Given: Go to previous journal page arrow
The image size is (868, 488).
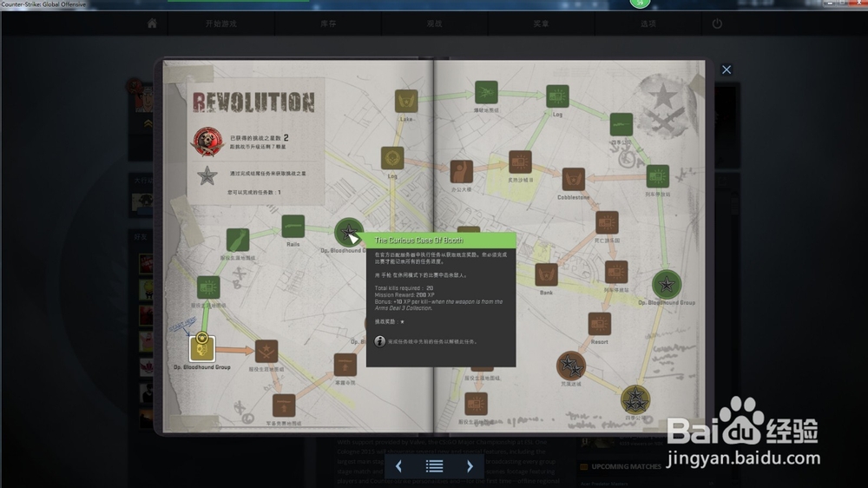Looking at the screenshot, I should pos(398,466).
